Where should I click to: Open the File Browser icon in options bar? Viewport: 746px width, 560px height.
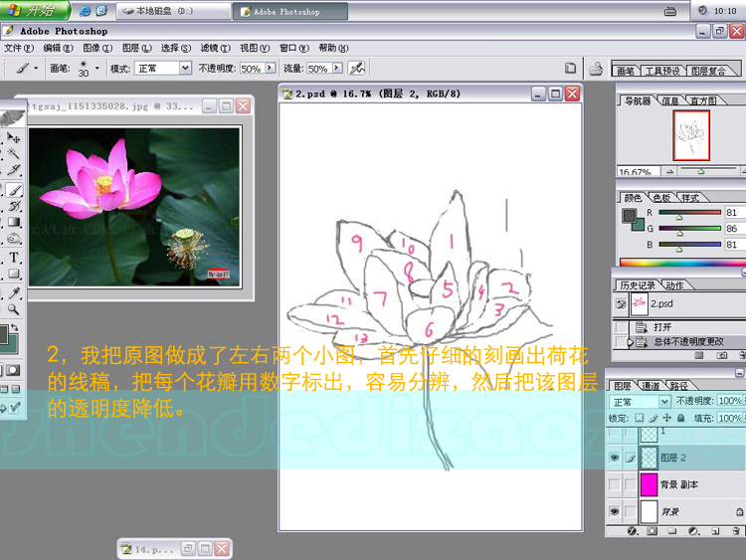(596, 69)
